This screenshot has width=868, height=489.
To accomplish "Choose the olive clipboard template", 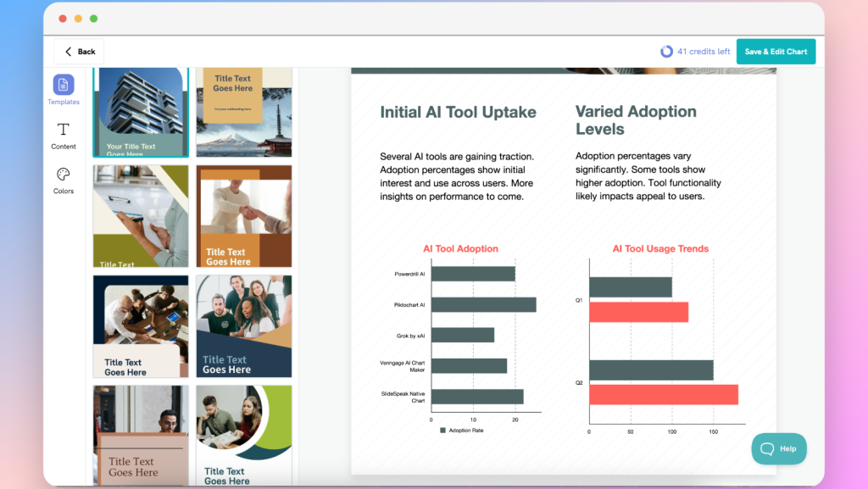I will (141, 216).
